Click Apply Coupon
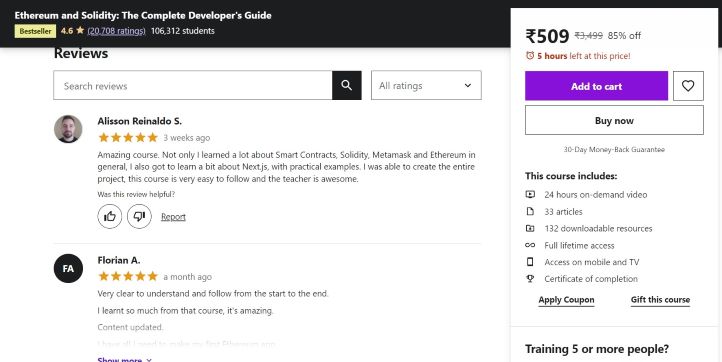Viewport: 722px width, 362px height. 566,300
